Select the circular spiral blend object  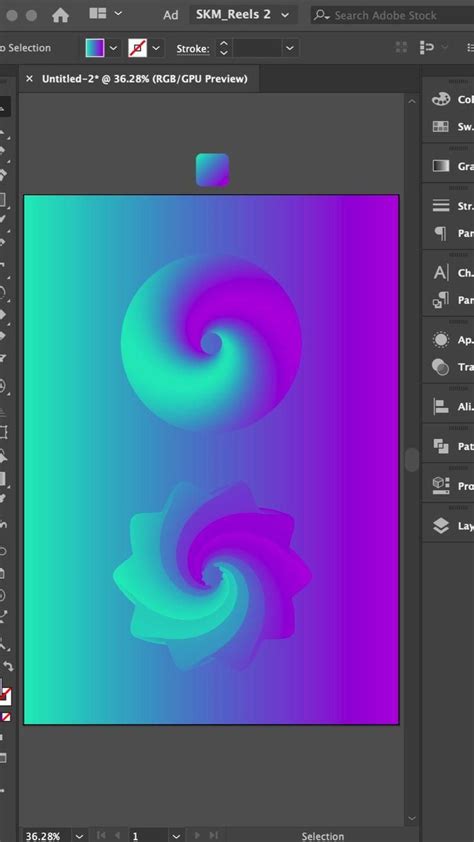(211, 342)
